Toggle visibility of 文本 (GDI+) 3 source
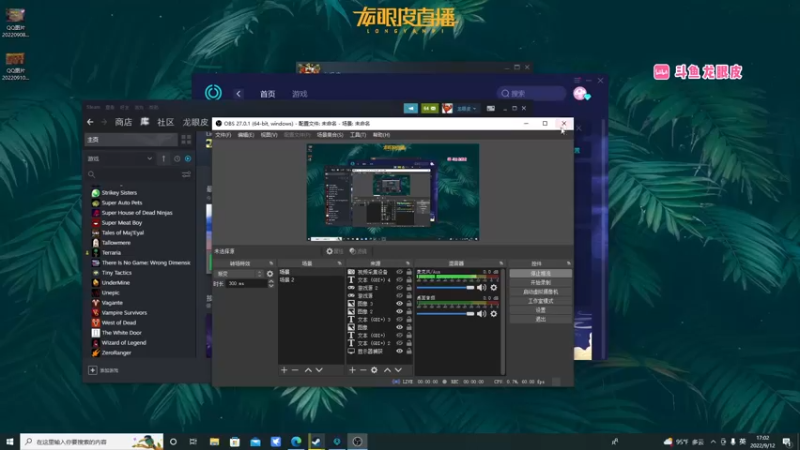 click(399, 319)
